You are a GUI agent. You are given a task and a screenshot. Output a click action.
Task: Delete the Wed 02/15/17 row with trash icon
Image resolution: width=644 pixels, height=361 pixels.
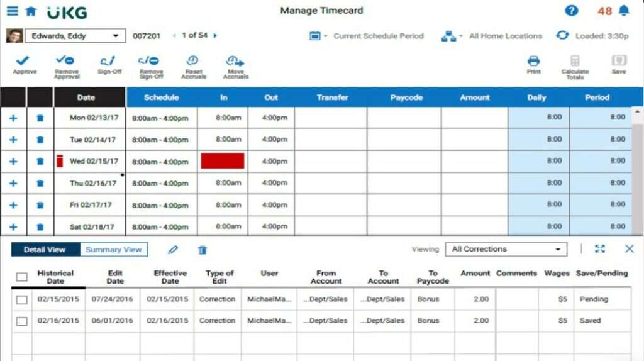(40, 162)
